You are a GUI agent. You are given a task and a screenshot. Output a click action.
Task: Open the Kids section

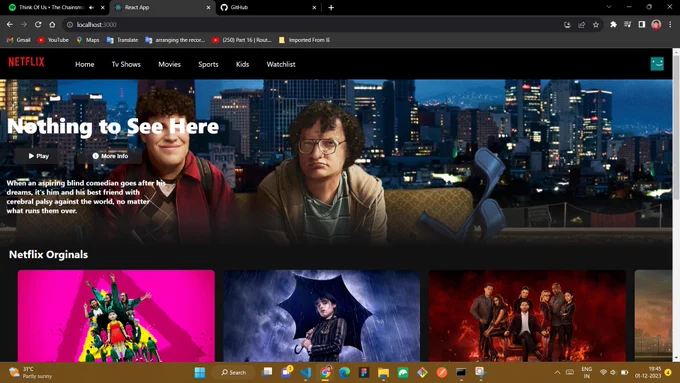pos(242,64)
